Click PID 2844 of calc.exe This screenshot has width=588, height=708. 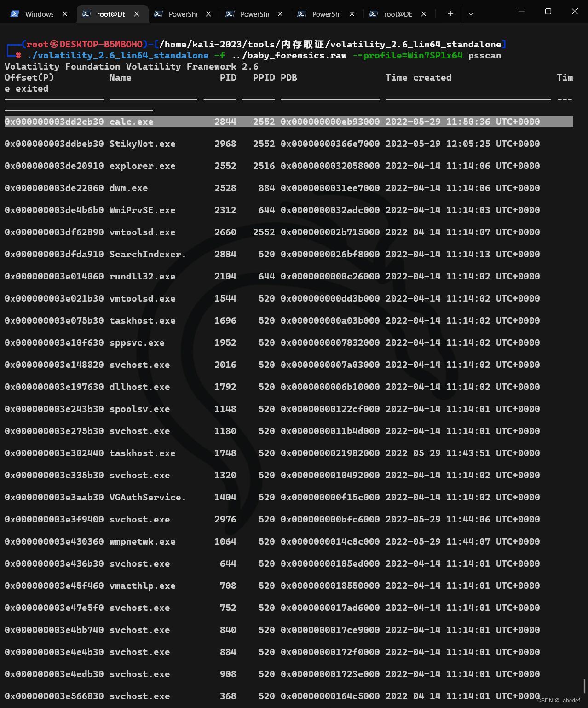coord(225,122)
